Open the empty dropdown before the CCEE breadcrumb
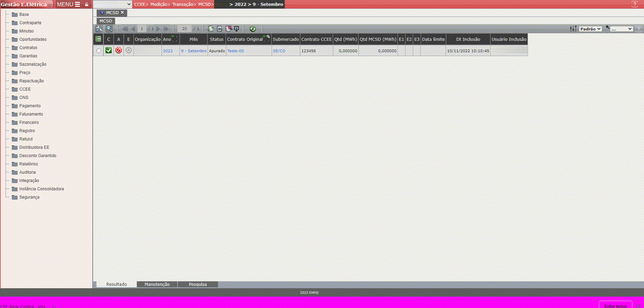The image size is (644, 308). click(x=113, y=4)
